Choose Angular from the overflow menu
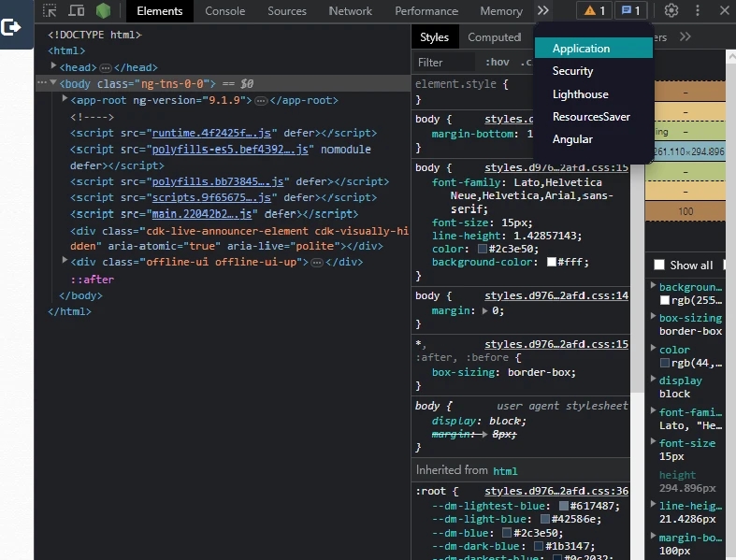 (x=594, y=139)
